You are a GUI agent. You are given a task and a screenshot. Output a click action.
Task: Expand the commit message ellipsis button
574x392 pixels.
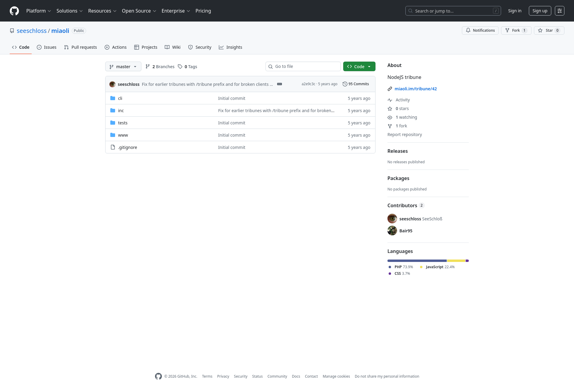[x=280, y=84]
